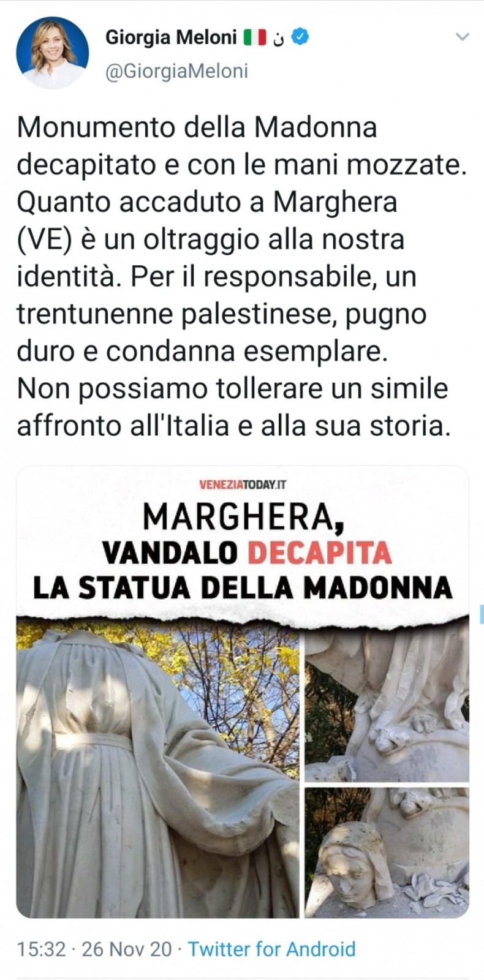Open Giorgia Meloni's profile picture
Viewport: 484px width, 980px height.
pos(52,53)
